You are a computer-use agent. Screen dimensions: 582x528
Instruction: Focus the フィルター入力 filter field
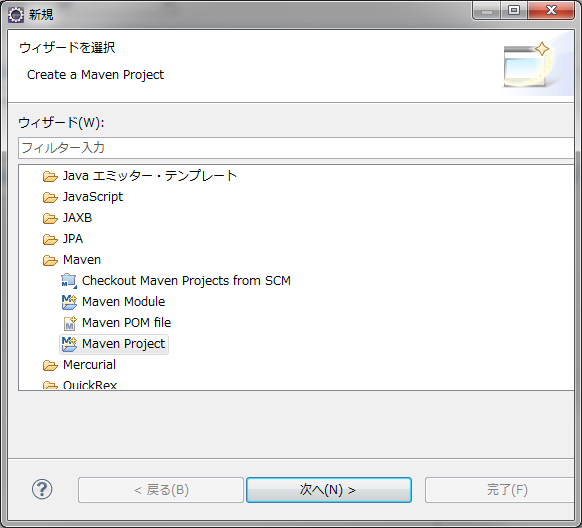(296, 148)
